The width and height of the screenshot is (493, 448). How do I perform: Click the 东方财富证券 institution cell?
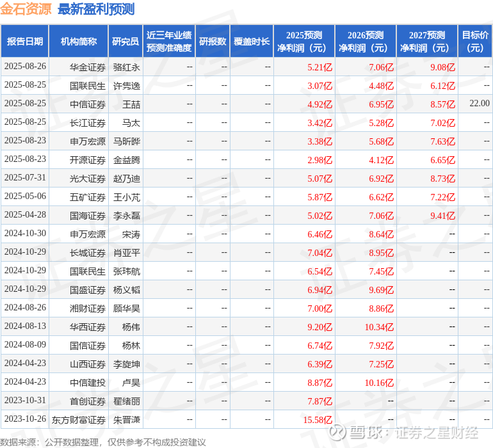pyautogui.click(x=79, y=420)
